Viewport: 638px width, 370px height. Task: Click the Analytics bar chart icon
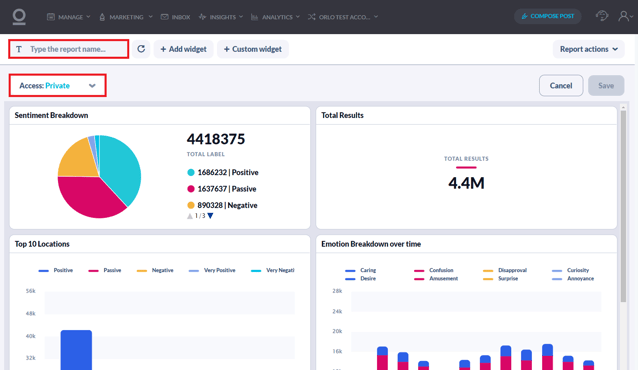tap(254, 17)
